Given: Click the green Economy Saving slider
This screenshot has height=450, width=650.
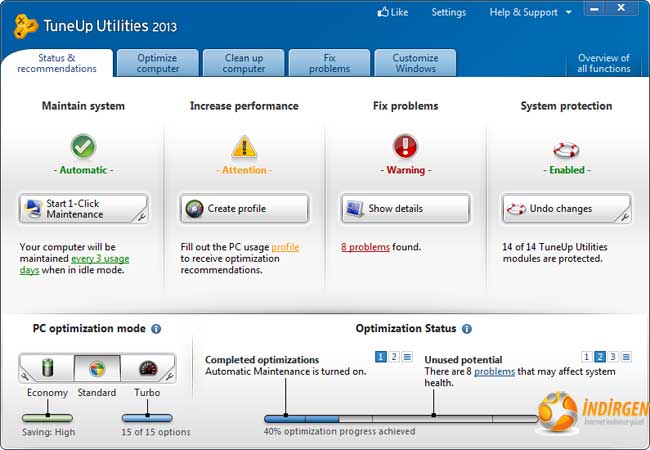Looking at the screenshot, I should pyautogui.click(x=47, y=418).
